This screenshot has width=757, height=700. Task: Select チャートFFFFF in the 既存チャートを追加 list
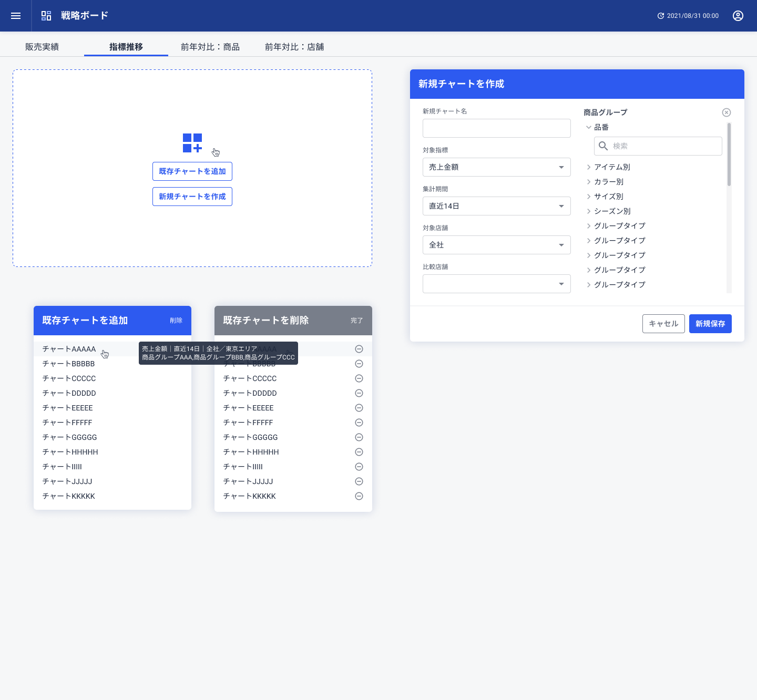[112, 423]
